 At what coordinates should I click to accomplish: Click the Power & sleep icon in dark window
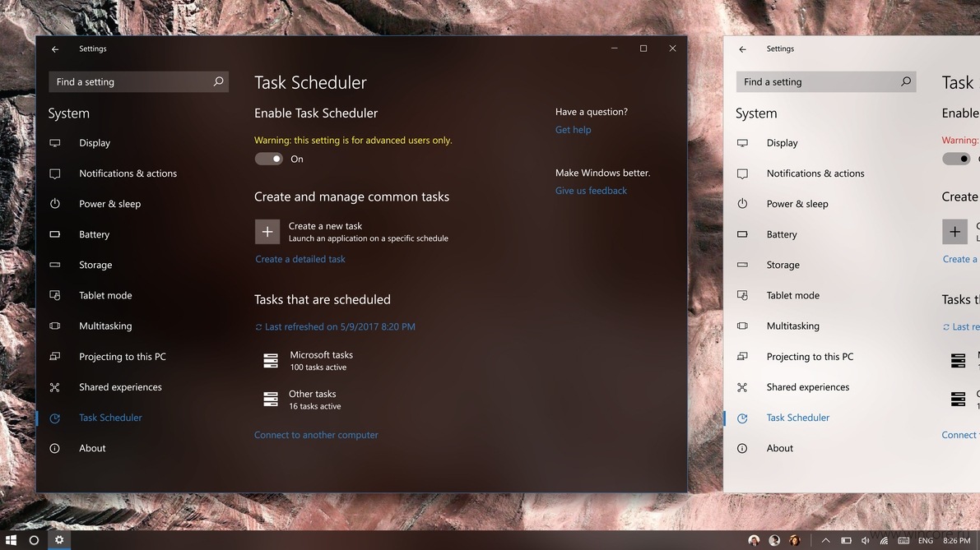pos(55,204)
